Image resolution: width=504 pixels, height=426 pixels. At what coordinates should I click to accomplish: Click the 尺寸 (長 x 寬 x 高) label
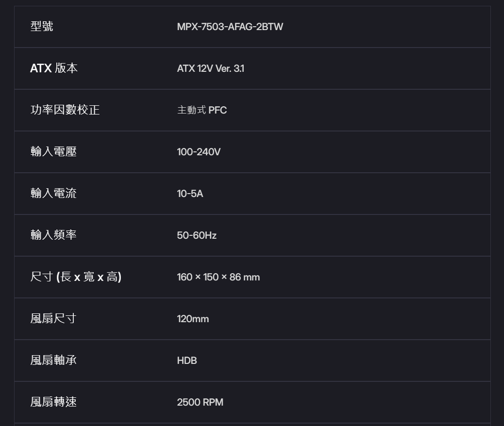coord(76,277)
